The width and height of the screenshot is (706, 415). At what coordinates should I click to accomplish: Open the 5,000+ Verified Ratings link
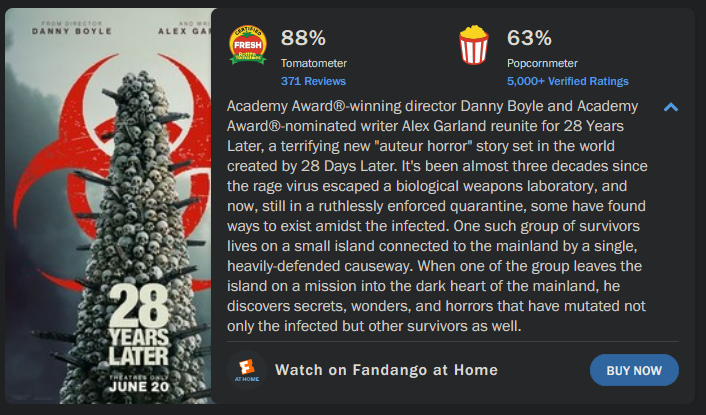(x=568, y=81)
